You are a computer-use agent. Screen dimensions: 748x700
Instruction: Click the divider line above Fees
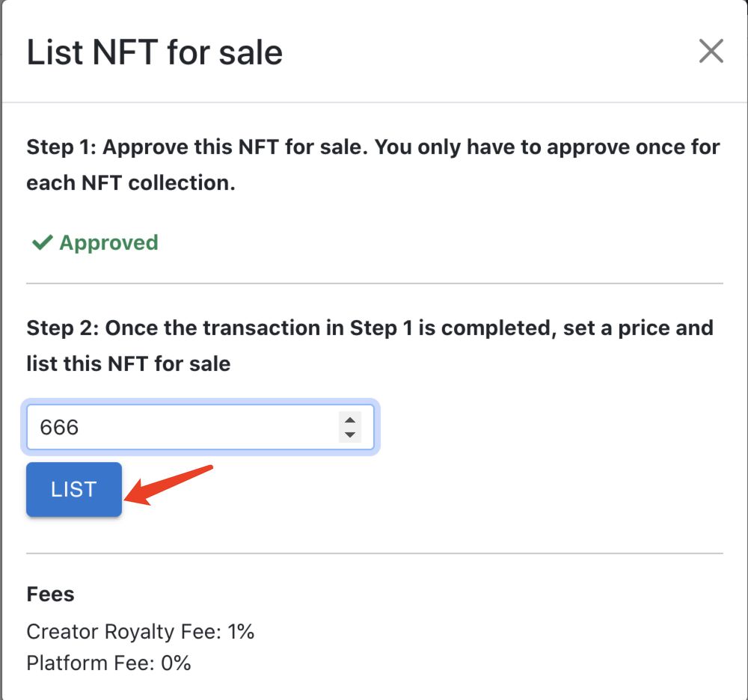pyautogui.click(x=374, y=554)
